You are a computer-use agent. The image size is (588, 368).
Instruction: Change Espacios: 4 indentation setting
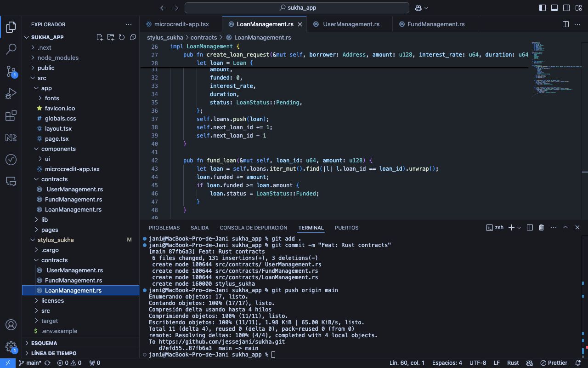tap(447, 362)
